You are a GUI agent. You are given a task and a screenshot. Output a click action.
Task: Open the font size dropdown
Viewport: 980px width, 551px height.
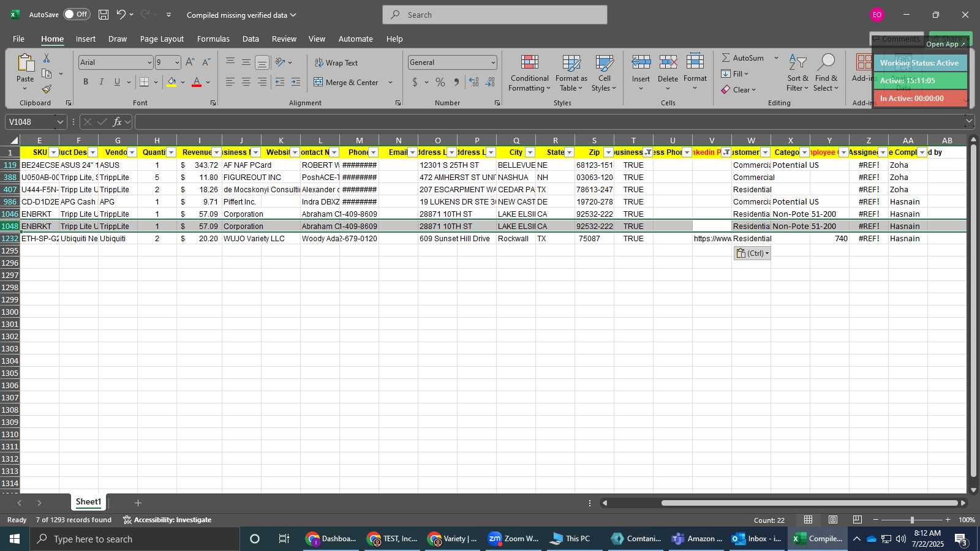tap(177, 62)
